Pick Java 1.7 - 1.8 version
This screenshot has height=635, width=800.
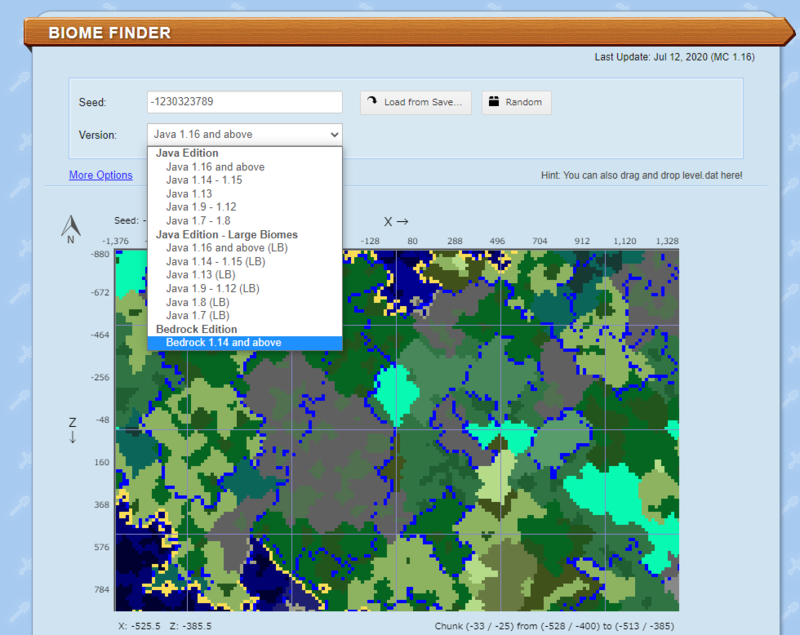pyautogui.click(x=245, y=221)
